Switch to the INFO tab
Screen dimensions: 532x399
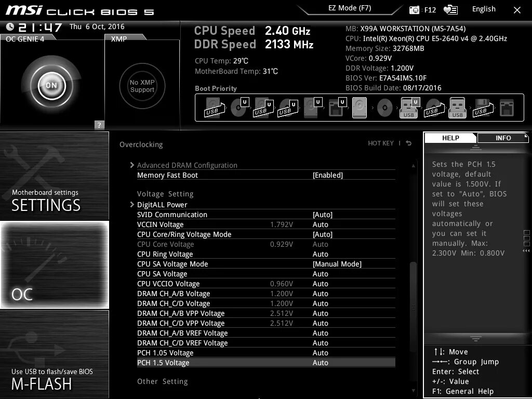(x=503, y=138)
